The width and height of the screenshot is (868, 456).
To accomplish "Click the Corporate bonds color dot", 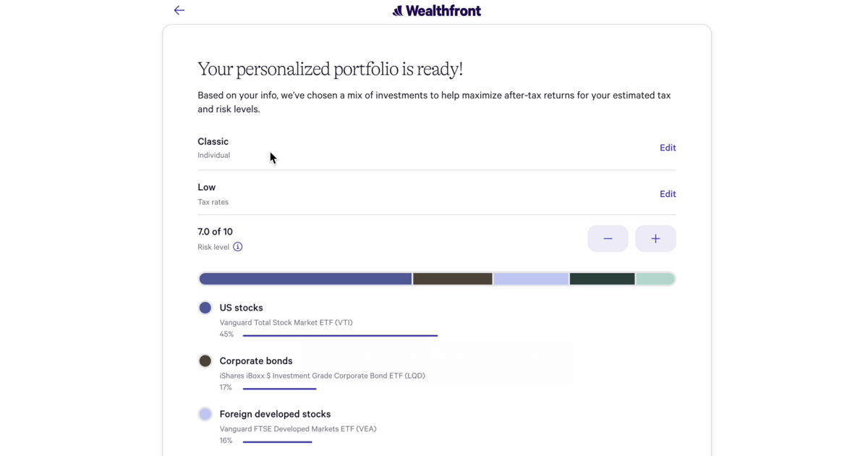I will point(205,361).
